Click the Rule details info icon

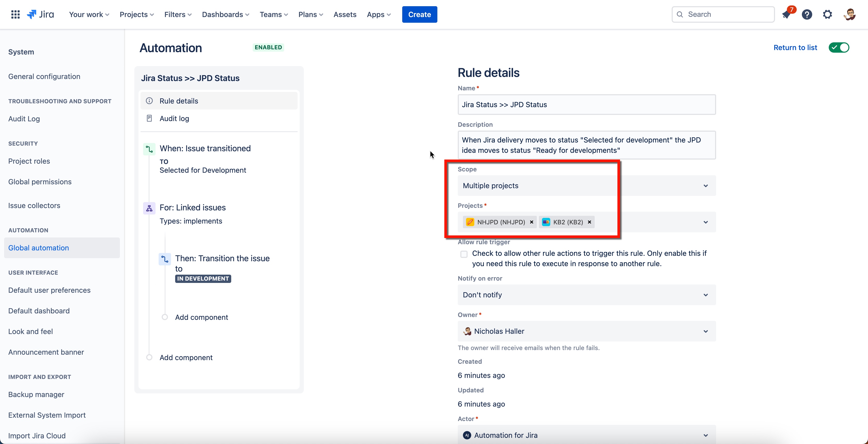point(149,101)
